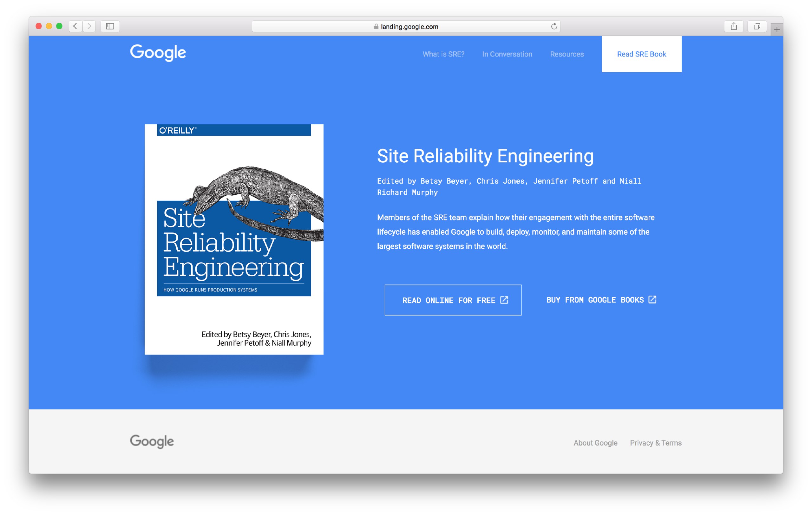Click the O'REILLY label on the cover

tap(177, 130)
